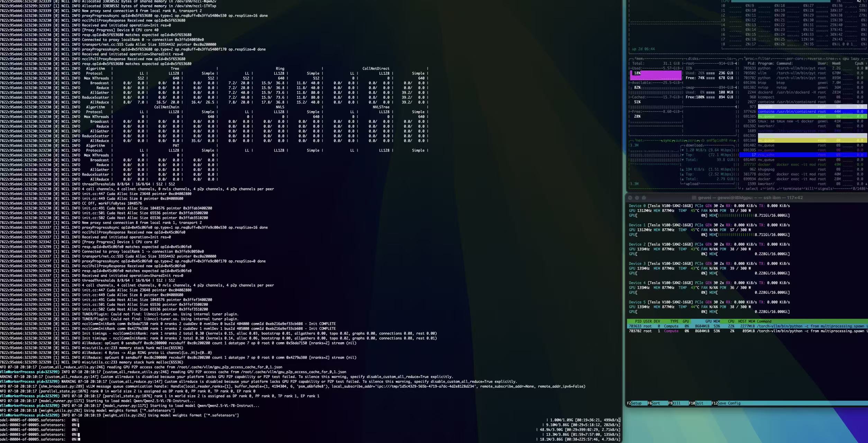Image resolution: width=868 pixels, height=443 pixels.
Task: Toggle per-core option in btop proc box
Action: click(796, 58)
